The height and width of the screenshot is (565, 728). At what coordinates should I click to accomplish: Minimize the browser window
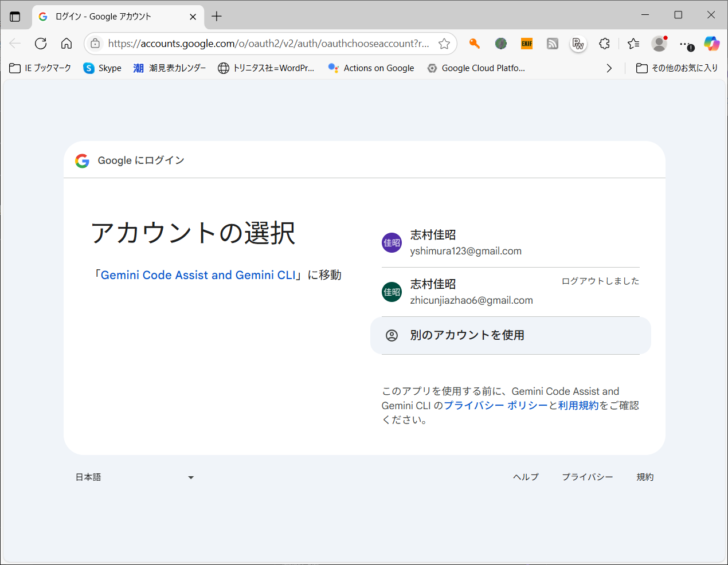pyautogui.click(x=645, y=15)
